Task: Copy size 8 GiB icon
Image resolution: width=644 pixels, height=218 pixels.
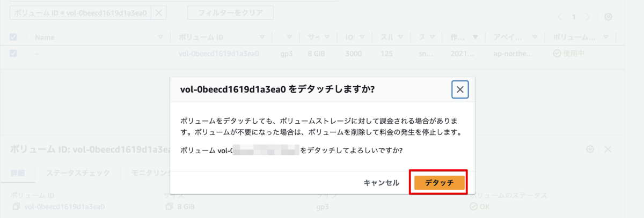Action: (170, 207)
